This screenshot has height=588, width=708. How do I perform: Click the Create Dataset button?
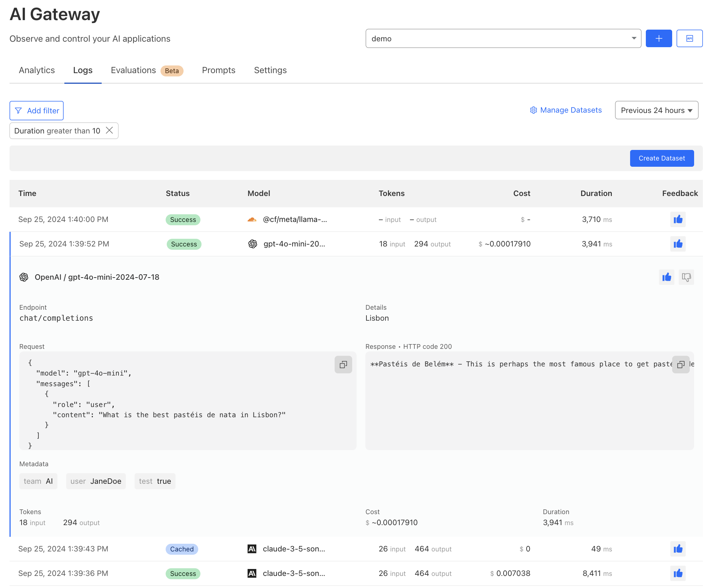[x=661, y=158]
